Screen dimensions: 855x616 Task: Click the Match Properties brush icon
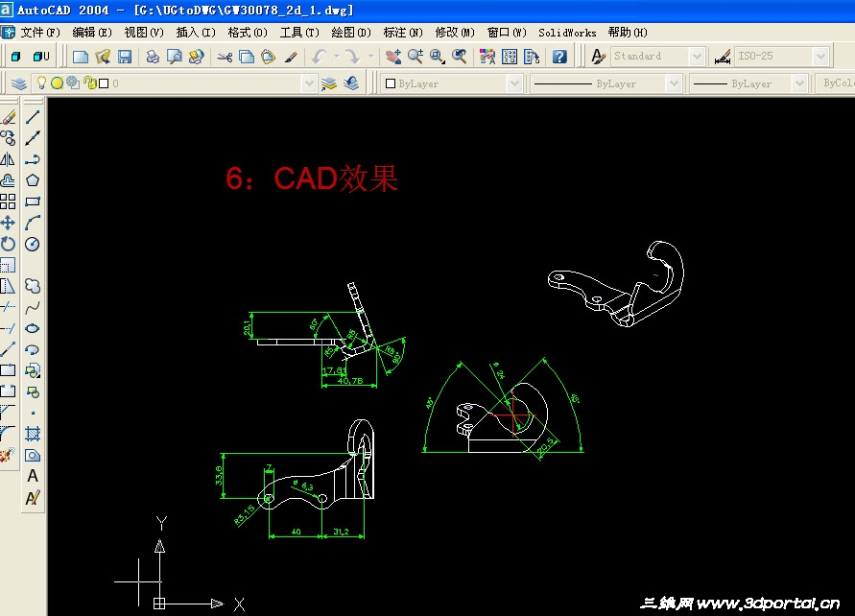(291, 57)
